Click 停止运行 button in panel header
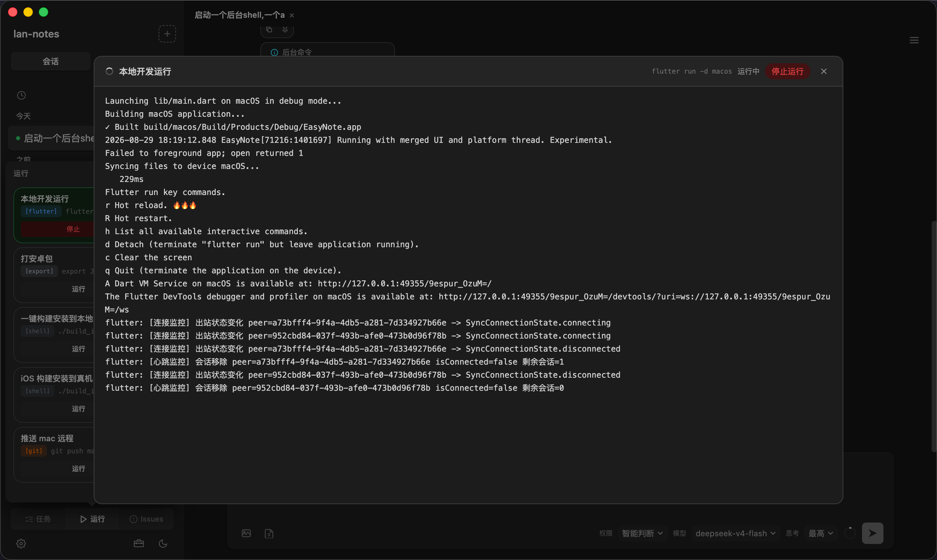 tap(787, 71)
